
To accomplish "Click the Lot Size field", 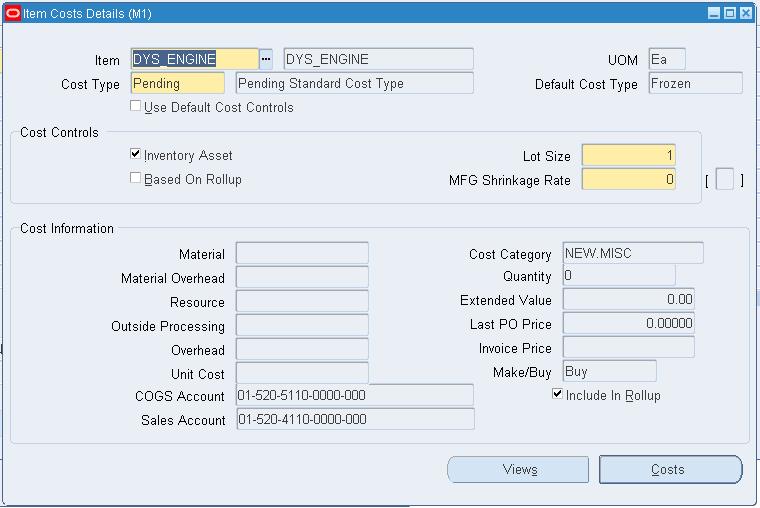I will (629, 156).
